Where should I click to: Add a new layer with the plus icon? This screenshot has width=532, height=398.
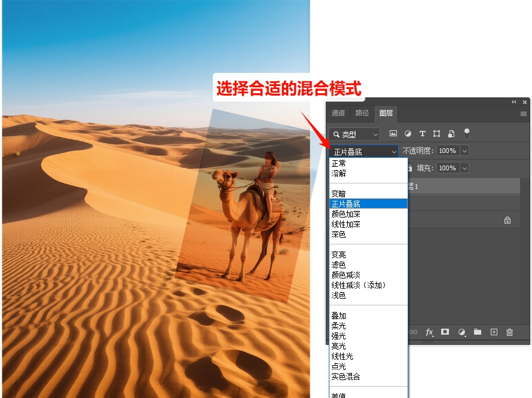coord(493,332)
